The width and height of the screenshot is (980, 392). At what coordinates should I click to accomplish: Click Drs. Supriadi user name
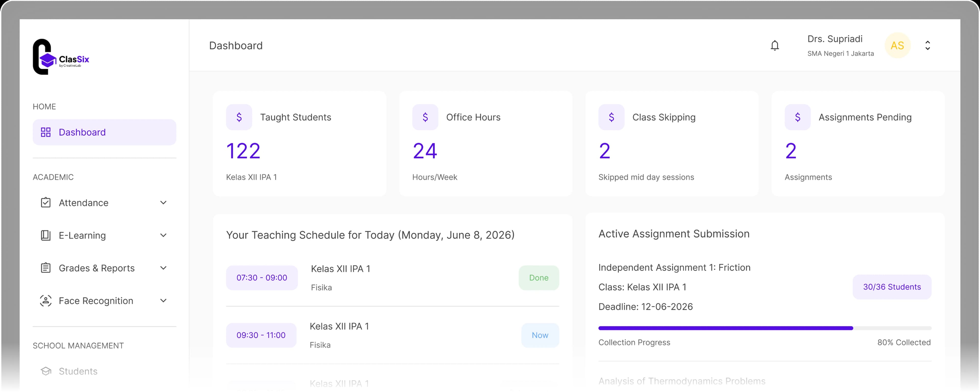835,39
